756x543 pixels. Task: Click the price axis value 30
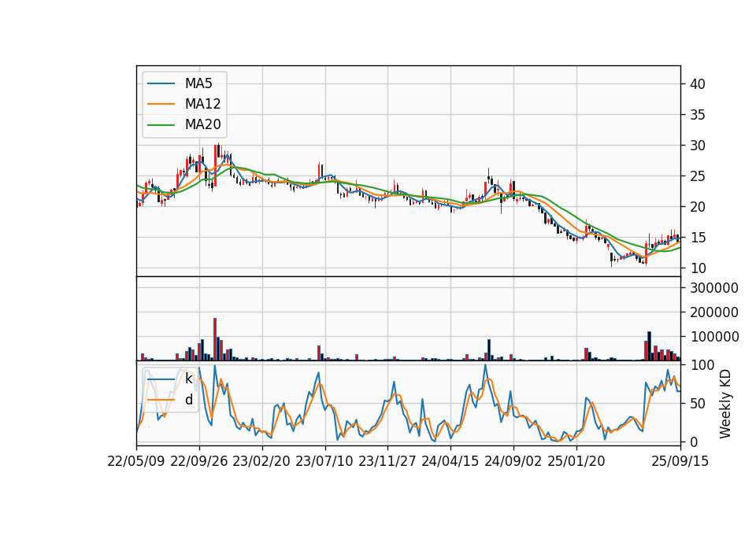698,146
